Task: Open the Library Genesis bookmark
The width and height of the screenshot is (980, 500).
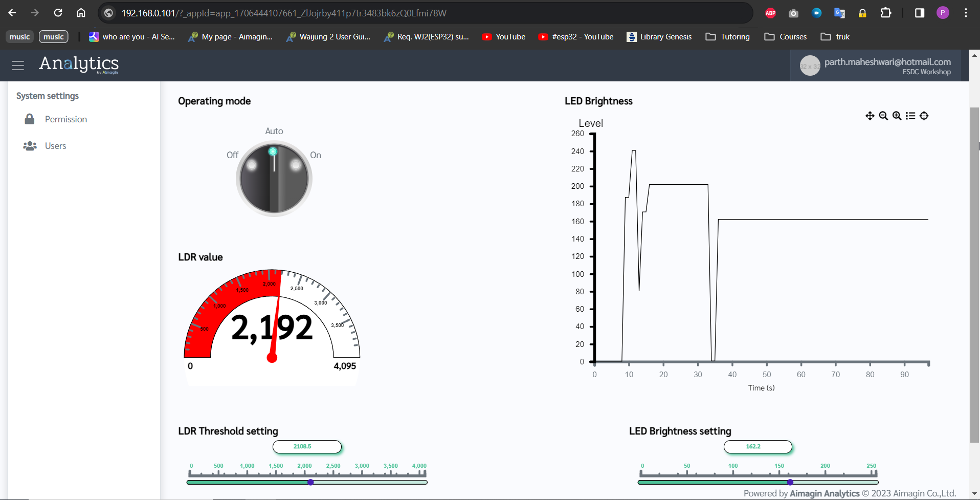Action: coord(659,37)
